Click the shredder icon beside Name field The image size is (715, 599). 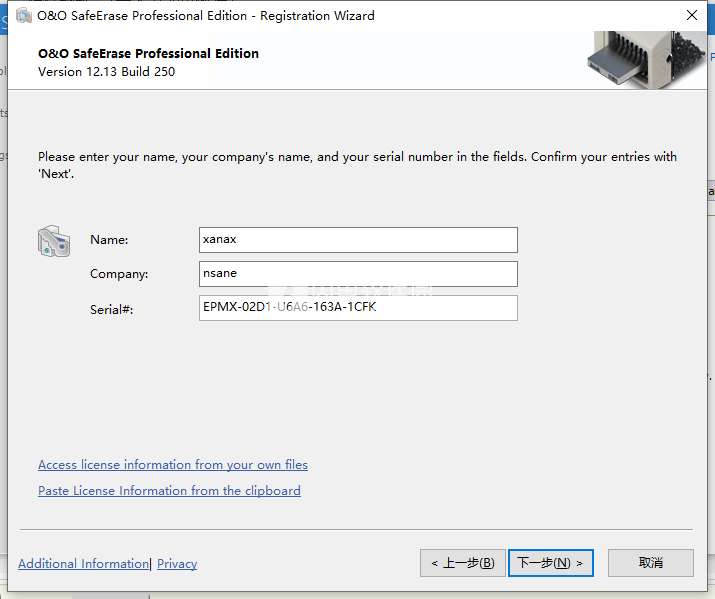pos(54,241)
